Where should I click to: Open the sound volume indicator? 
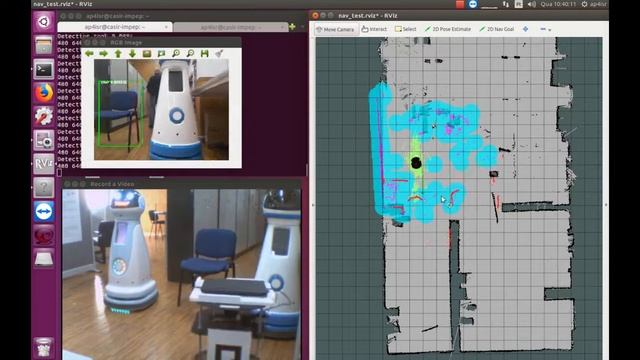[531, 4]
